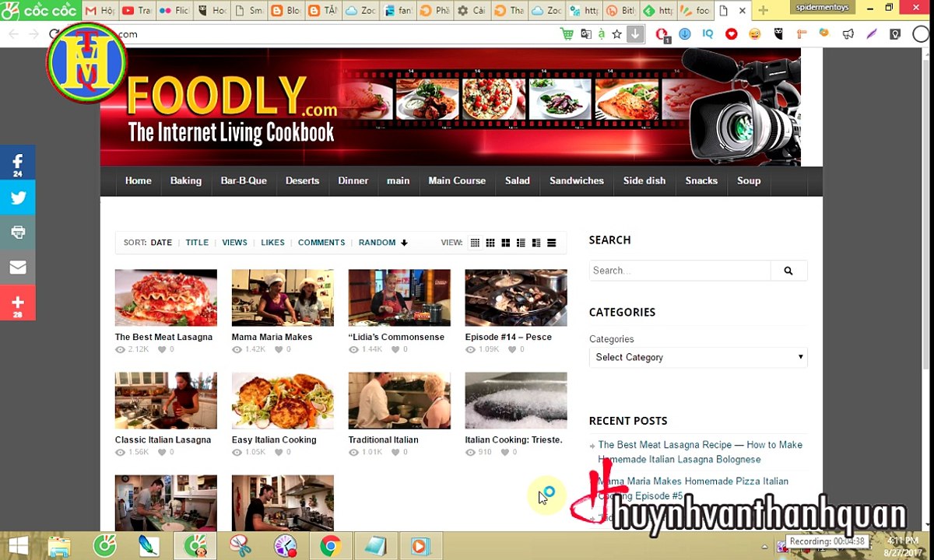Sort posts by Title
934x560 pixels.
[197, 243]
